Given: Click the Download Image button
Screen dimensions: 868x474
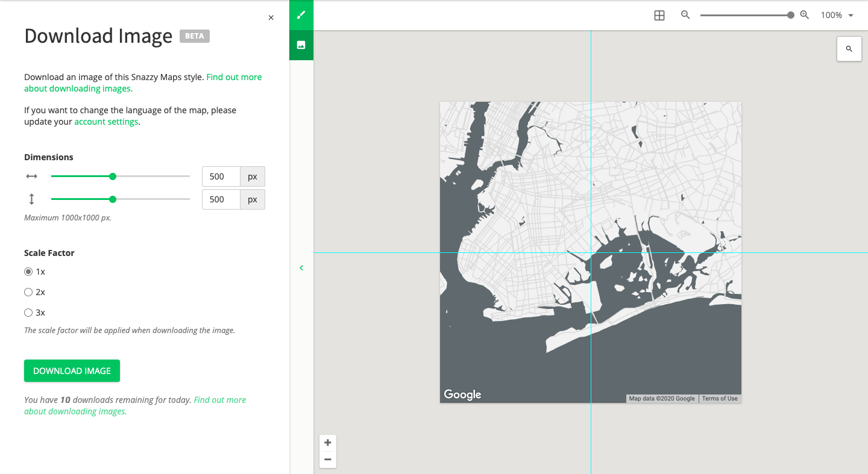Looking at the screenshot, I should point(72,370).
